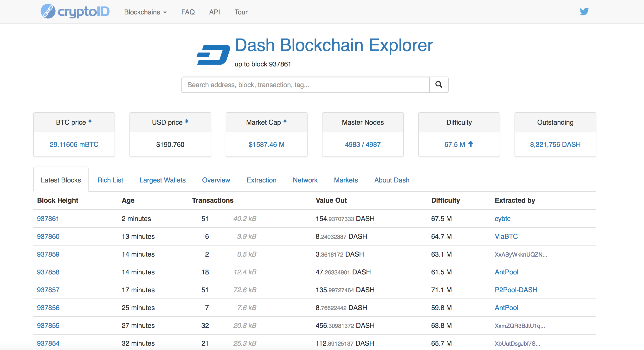Image resolution: width=644 pixels, height=350 pixels.
Task: Click the $1587.46 M market cap link
Action: (x=266, y=144)
